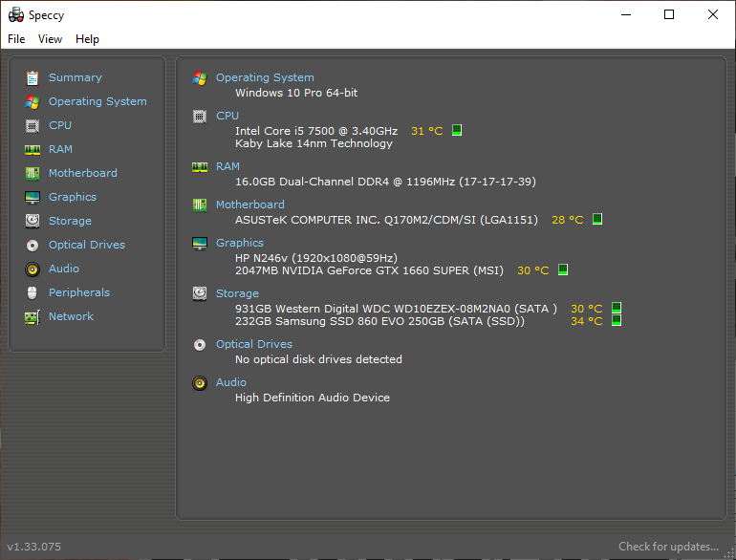This screenshot has height=560, width=736.
Task: Click the green temperature indicator beside CPU 31 °C
Action: pos(457,130)
